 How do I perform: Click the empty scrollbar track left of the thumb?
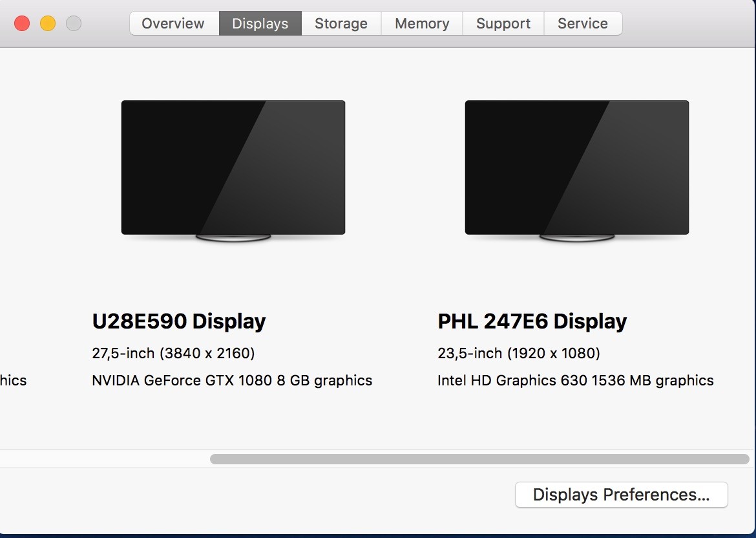[x=105, y=459]
